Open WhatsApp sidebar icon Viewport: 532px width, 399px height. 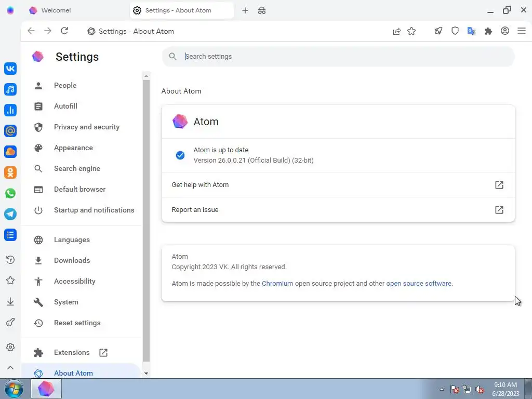(x=10, y=193)
